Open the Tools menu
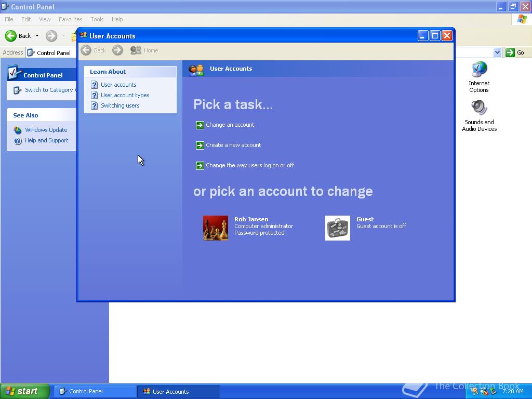Image resolution: width=532 pixels, height=399 pixels. (97, 19)
